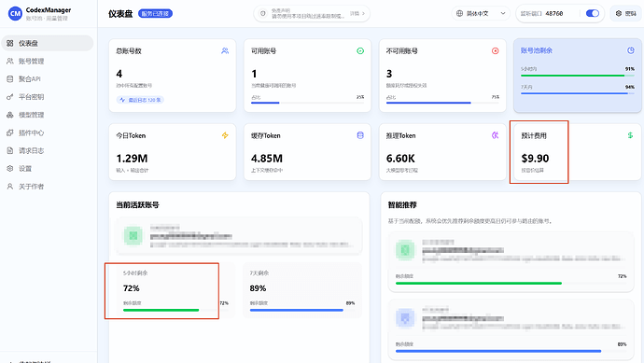The height and width of the screenshot is (363, 644).
Task: Click the $9.90 estimated cost value
Action: coord(535,159)
